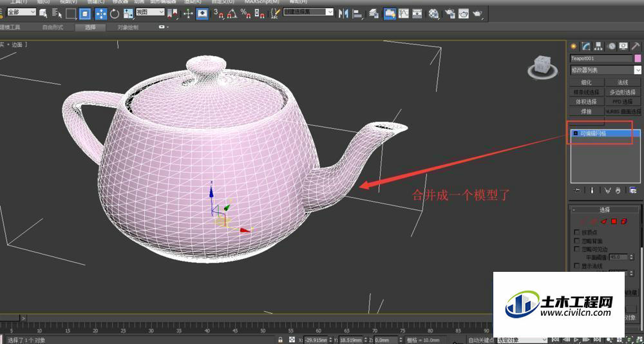Activate the Select and Move tool
This screenshot has height=344, width=644.
click(101, 14)
